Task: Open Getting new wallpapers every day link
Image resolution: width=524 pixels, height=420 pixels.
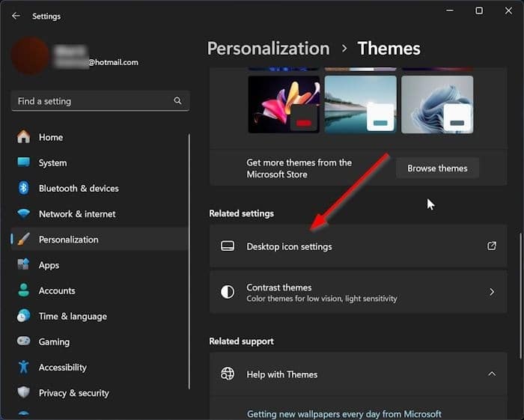Action: pyautogui.click(x=344, y=414)
